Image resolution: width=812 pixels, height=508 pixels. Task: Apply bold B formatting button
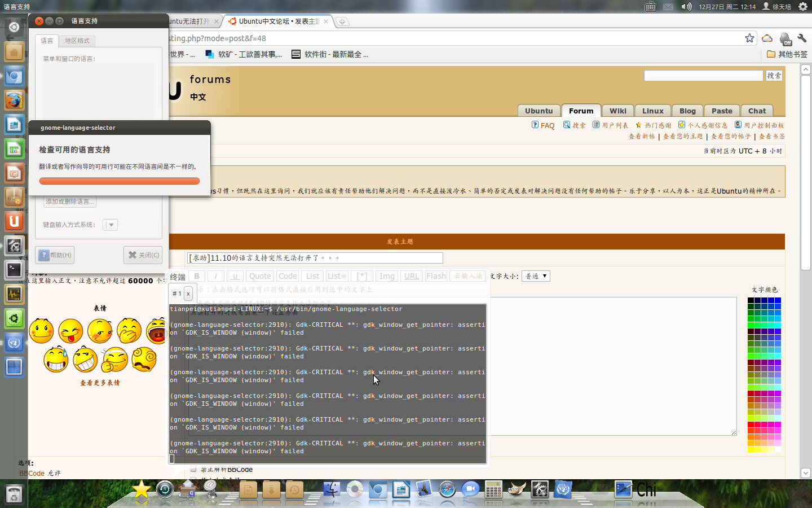(x=197, y=276)
